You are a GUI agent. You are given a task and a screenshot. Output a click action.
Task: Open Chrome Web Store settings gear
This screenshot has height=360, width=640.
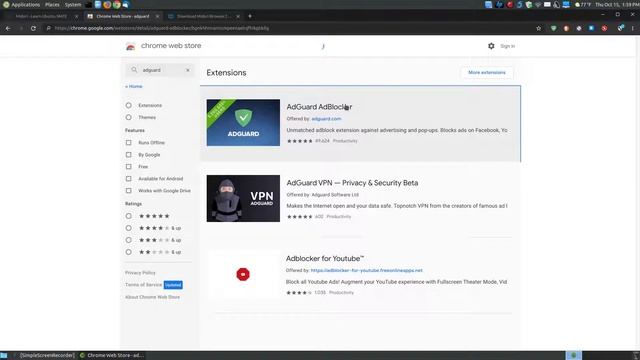pyautogui.click(x=491, y=46)
